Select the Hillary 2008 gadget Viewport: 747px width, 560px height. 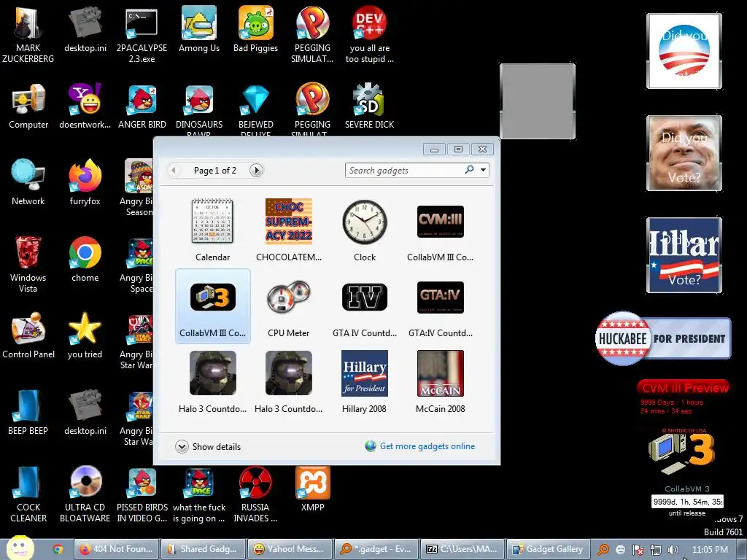tap(365, 382)
